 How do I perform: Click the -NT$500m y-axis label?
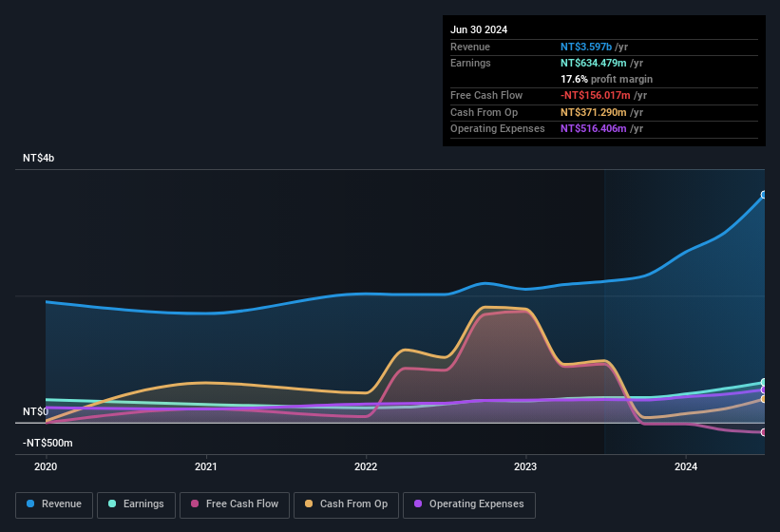click(x=48, y=443)
